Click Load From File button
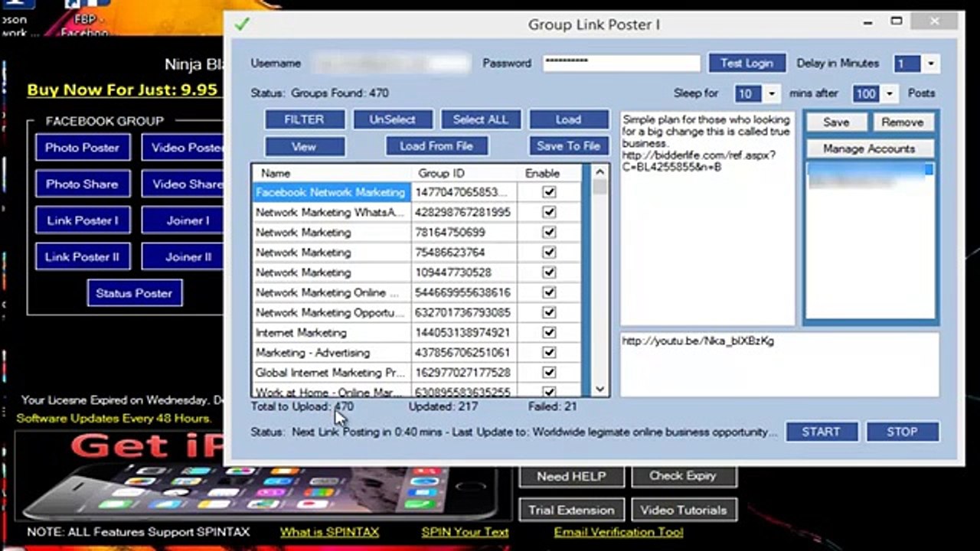 click(x=436, y=146)
